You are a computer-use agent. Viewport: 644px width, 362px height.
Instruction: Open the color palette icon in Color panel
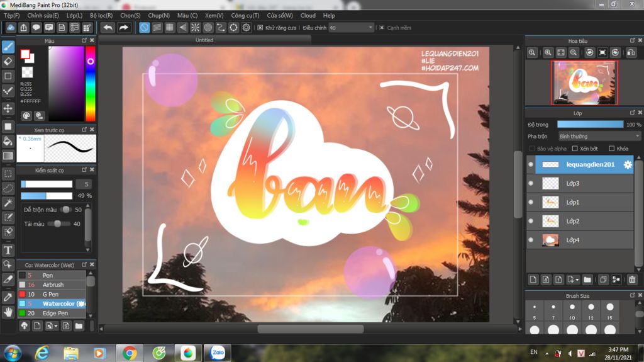click(x=26, y=116)
